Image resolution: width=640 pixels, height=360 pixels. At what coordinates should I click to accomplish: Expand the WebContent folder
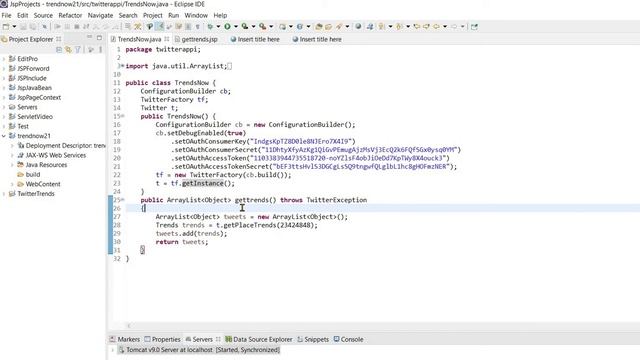[x=12, y=184]
